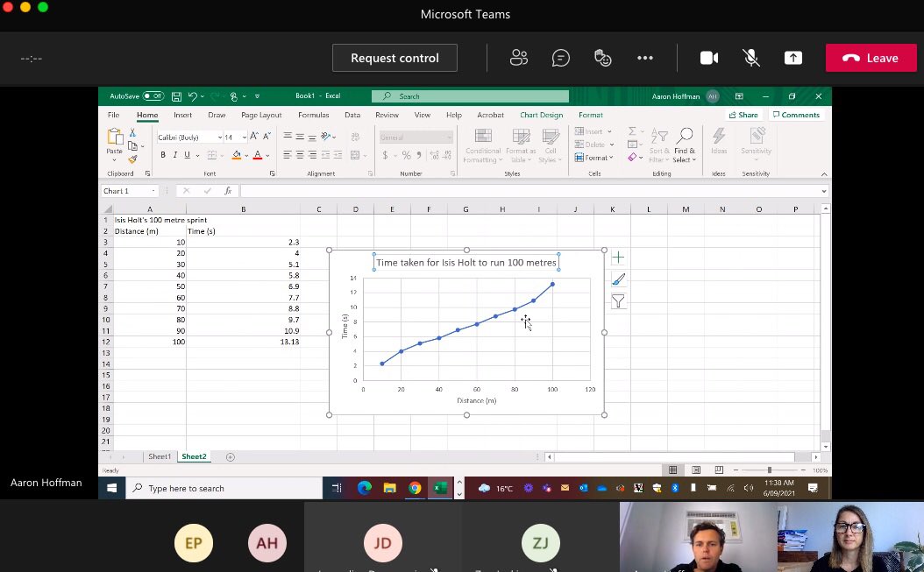Click the Chart Styles paintbrush button
This screenshot has height=572, width=924.
pyautogui.click(x=617, y=279)
